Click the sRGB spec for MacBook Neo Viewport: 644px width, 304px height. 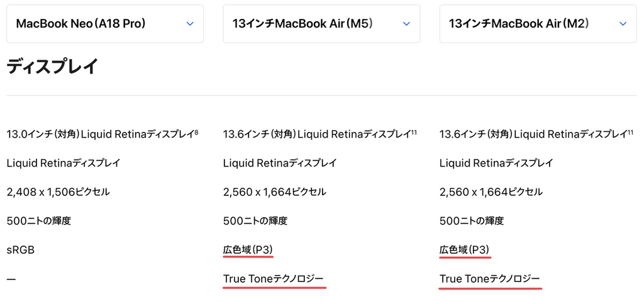click(20, 250)
